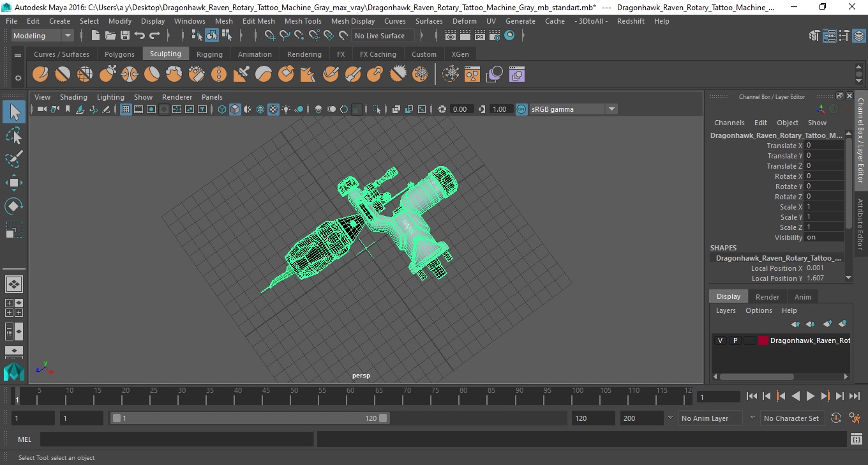This screenshot has height=465, width=868.
Task: Select the Relax sculpt tool
Action: click(85, 75)
